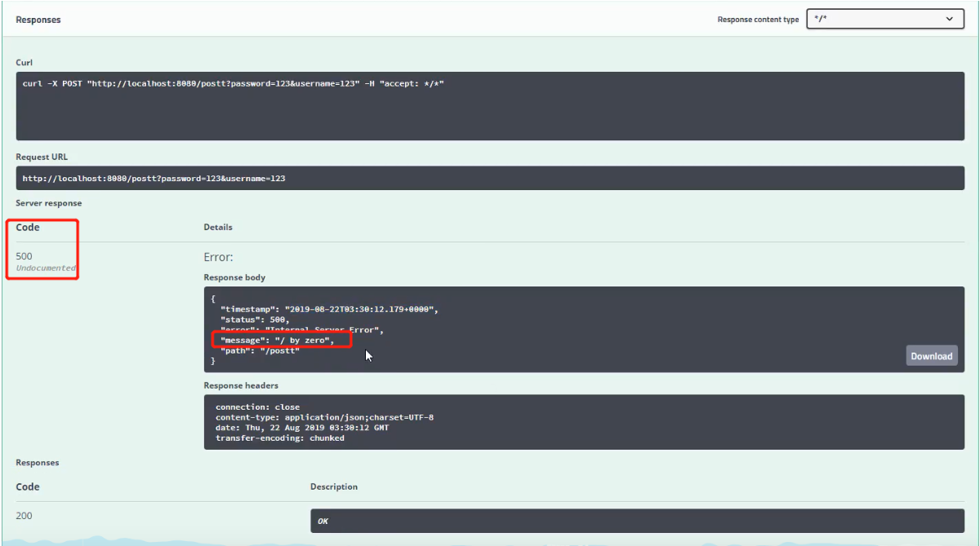Click the 'Curl' label
The height and width of the screenshot is (546, 980).
(24, 63)
